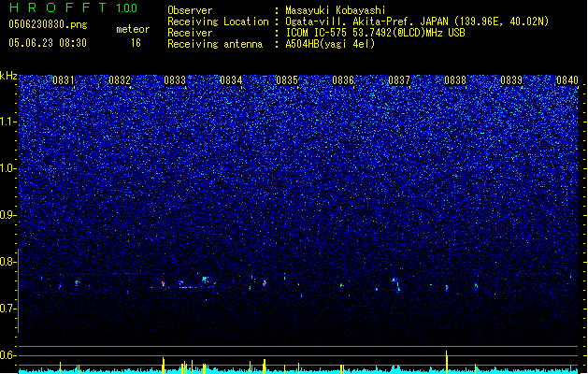Click the 0839 time marker
This screenshot has width=588, height=374.
[x=511, y=80]
